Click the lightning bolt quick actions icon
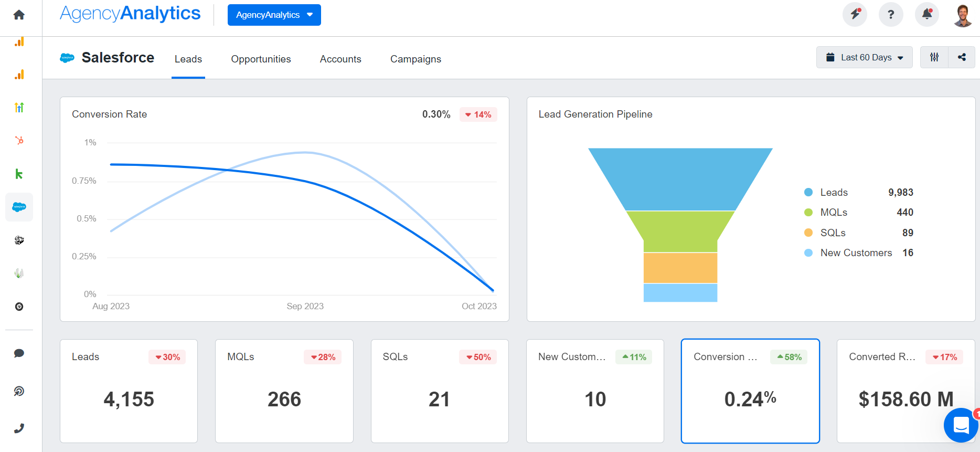980x452 pixels. click(x=855, y=14)
